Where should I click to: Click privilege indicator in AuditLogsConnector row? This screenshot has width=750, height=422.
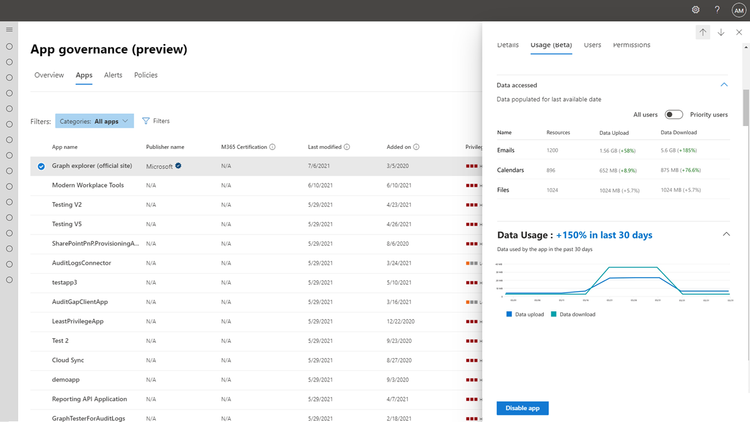(472, 263)
